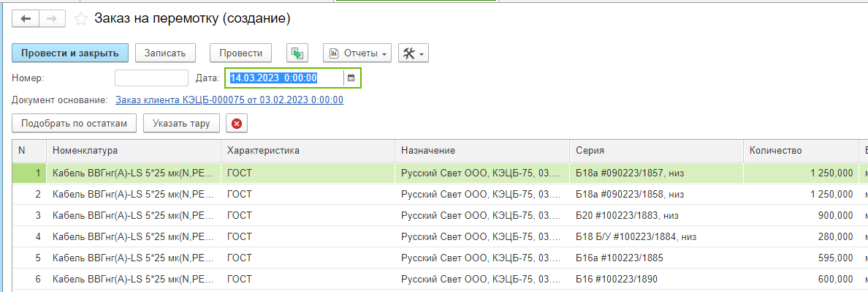Viewport: 868px width, 292px height.
Task: Click the Указать тару button
Action: click(182, 124)
